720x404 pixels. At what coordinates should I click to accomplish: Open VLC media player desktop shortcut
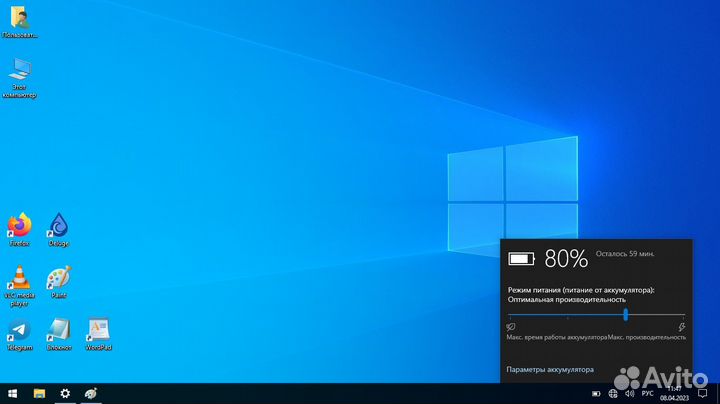coord(19,286)
